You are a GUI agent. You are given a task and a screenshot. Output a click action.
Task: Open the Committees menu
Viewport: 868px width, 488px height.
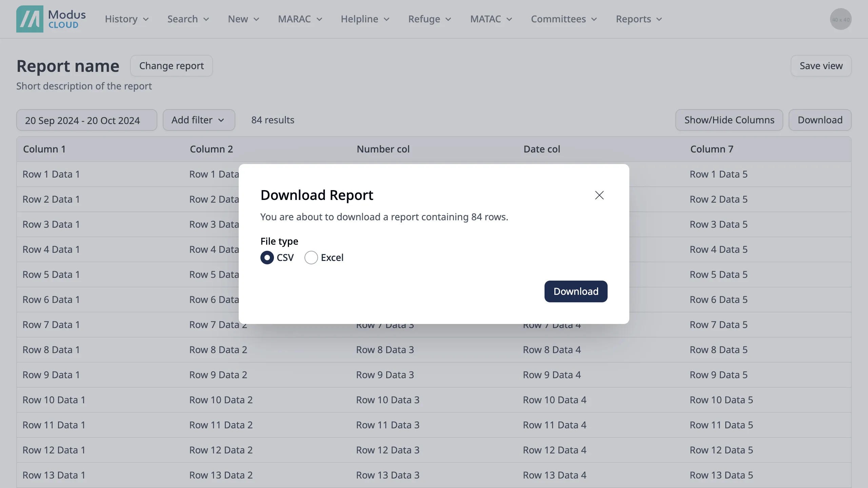(564, 19)
